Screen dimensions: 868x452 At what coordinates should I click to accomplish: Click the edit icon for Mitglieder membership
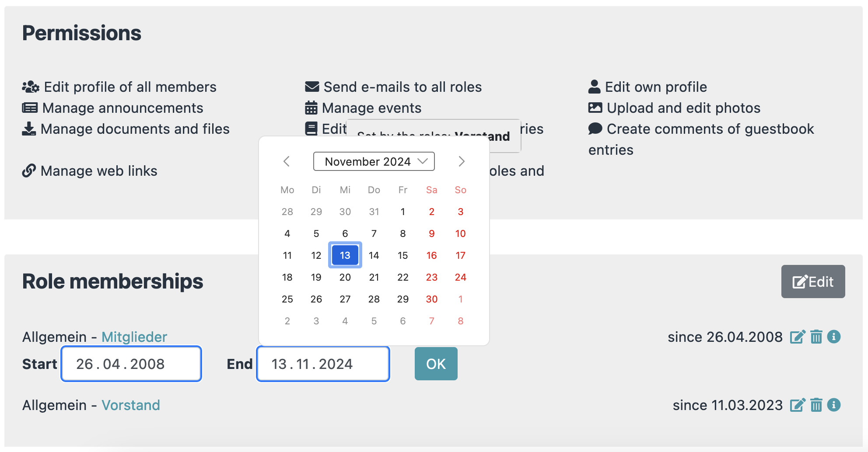[797, 337]
